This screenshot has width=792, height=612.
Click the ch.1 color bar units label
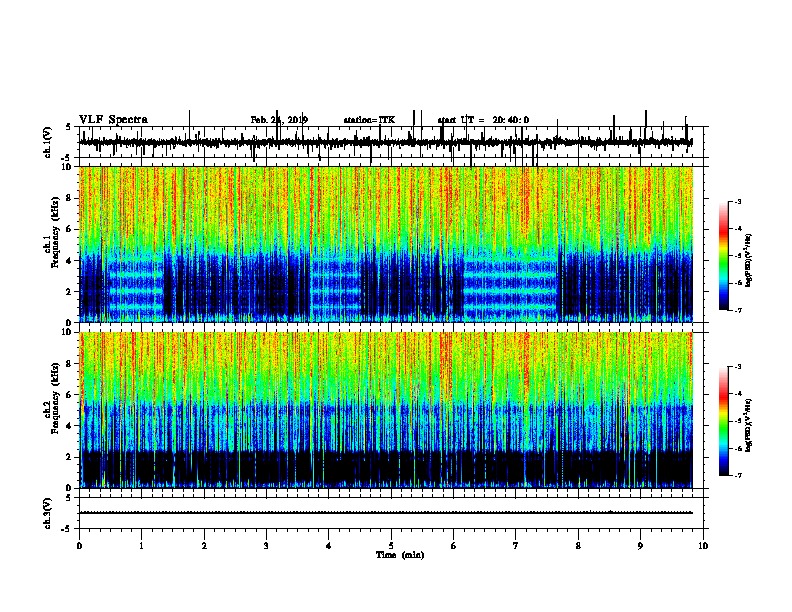748,261
